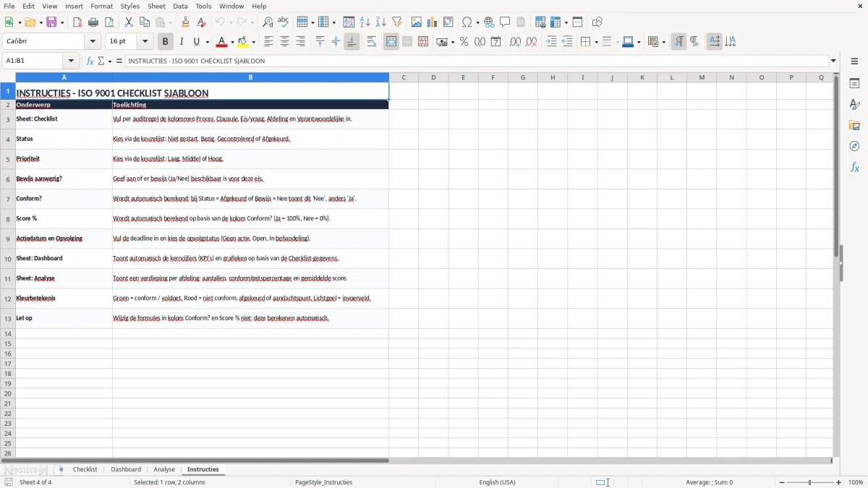This screenshot has height=488, width=868.
Task: Click the Copy icon
Action: click(145, 22)
